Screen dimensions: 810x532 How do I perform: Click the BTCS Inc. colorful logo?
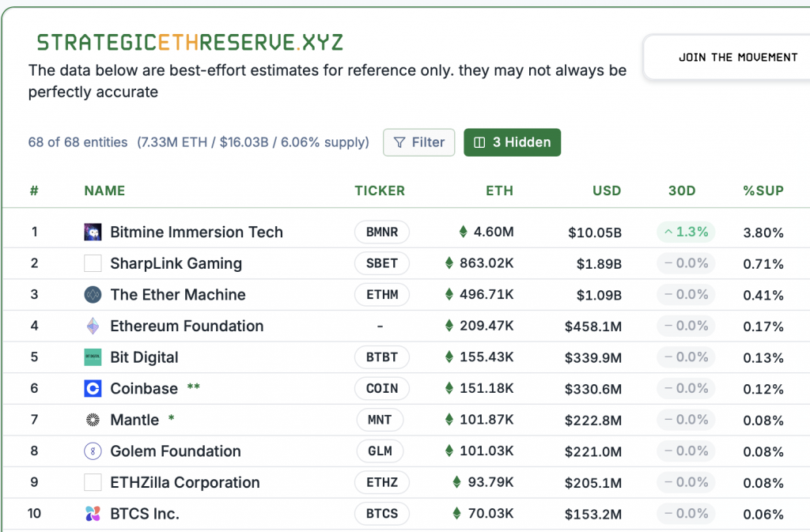click(93, 514)
